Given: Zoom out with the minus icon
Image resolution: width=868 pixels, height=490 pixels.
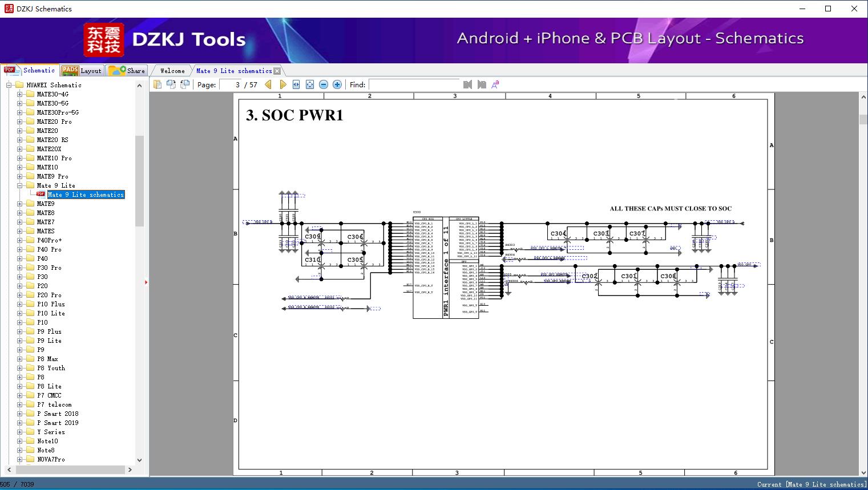Looking at the screenshot, I should point(324,84).
